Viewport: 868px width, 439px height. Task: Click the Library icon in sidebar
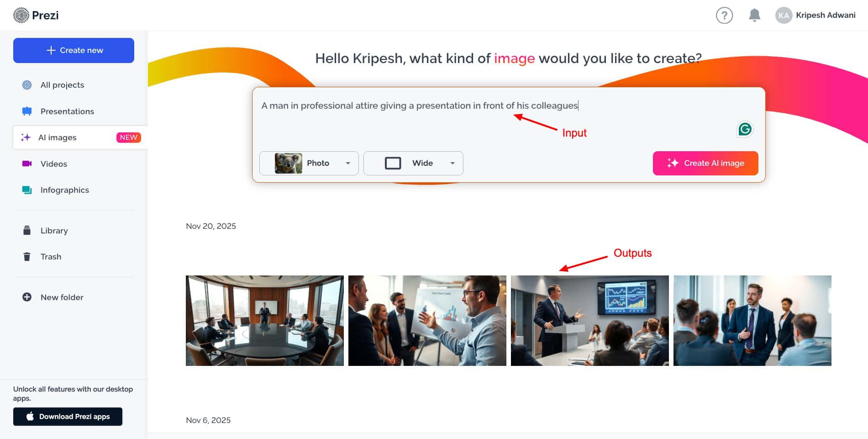point(27,231)
